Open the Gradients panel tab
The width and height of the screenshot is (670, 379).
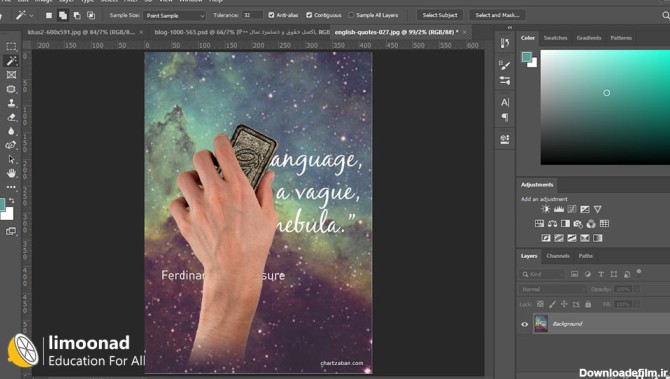tap(588, 38)
